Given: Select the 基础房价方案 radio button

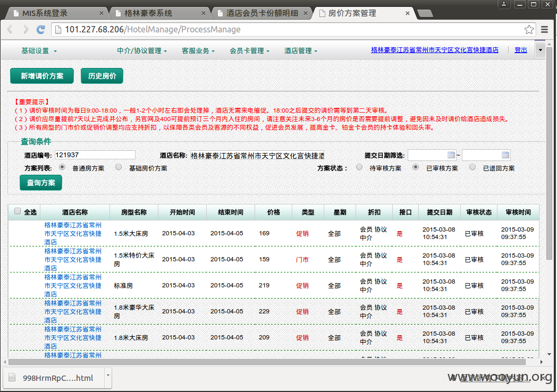Looking at the screenshot, I should pyautogui.click(x=119, y=167).
